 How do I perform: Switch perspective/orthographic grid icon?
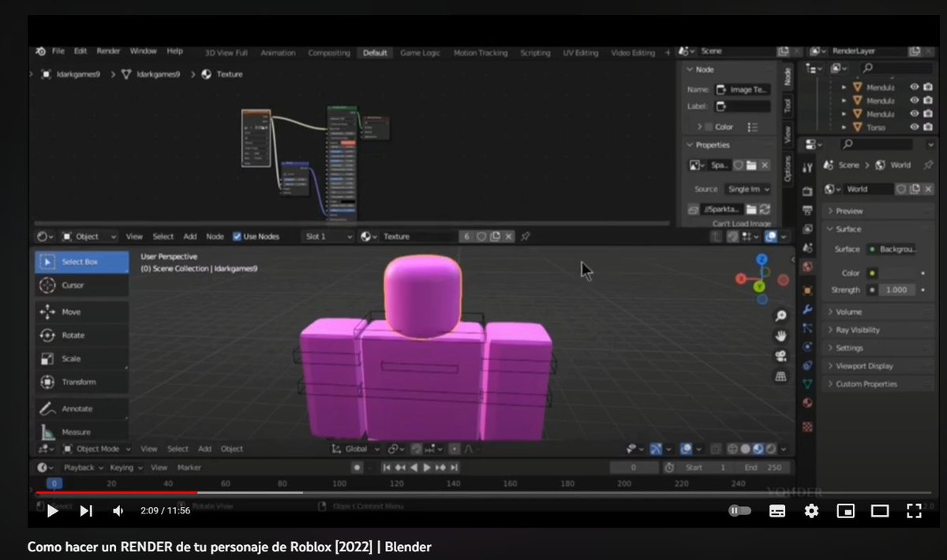tap(780, 377)
